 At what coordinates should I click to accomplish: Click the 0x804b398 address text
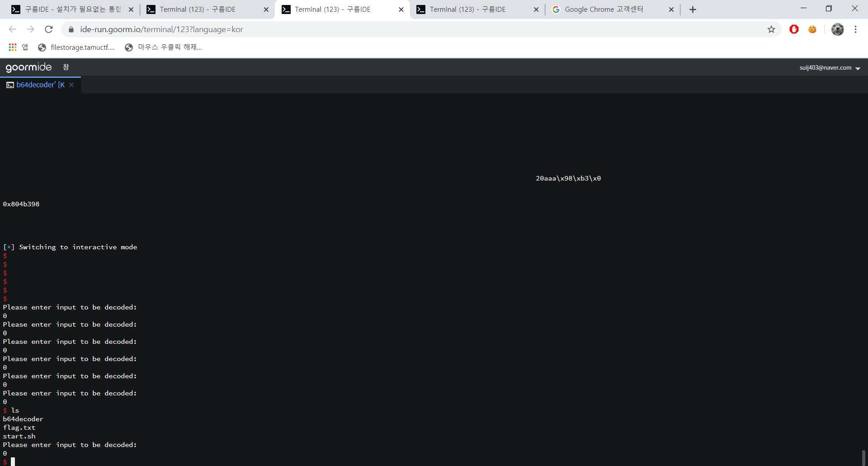point(21,204)
